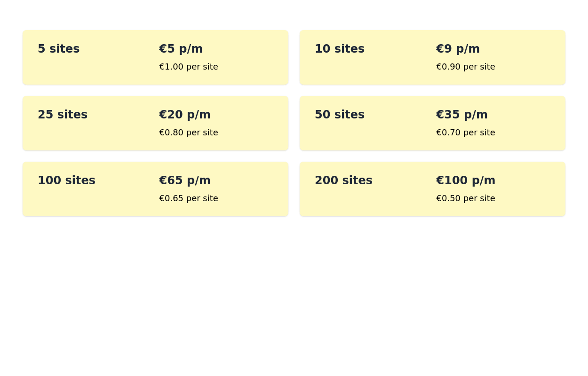Click the €0.65 per site text

coord(188,198)
